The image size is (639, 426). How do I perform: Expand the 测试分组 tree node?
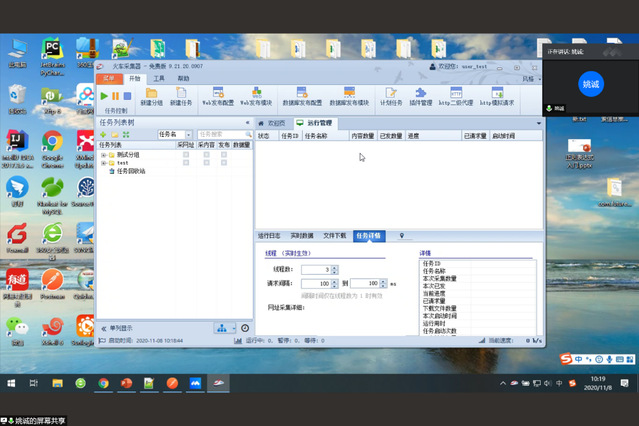click(x=103, y=155)
